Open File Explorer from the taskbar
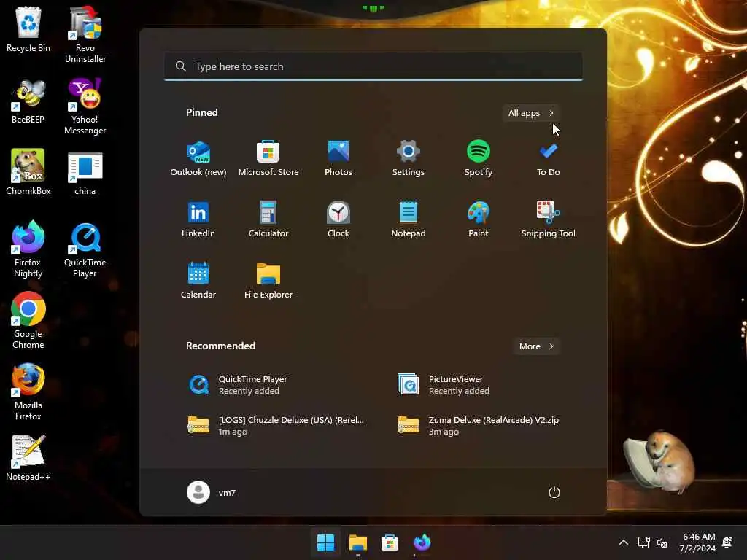Image resolution: width=747 pixels, height=560 pixels. pos(357,542)
